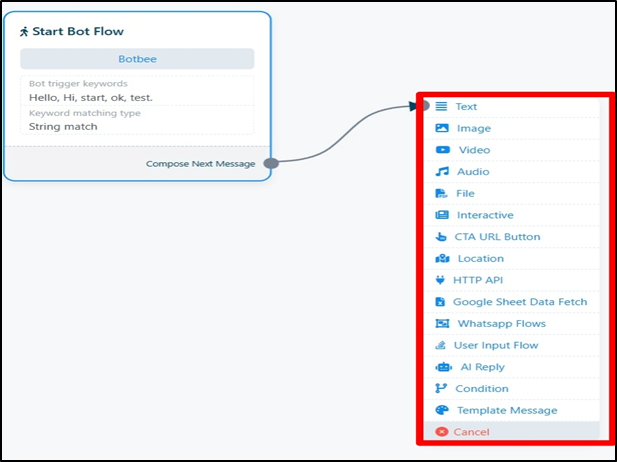Add a Condition node from menu
The height and width of the screenshot is (462, 617).
tap(482, 389)
